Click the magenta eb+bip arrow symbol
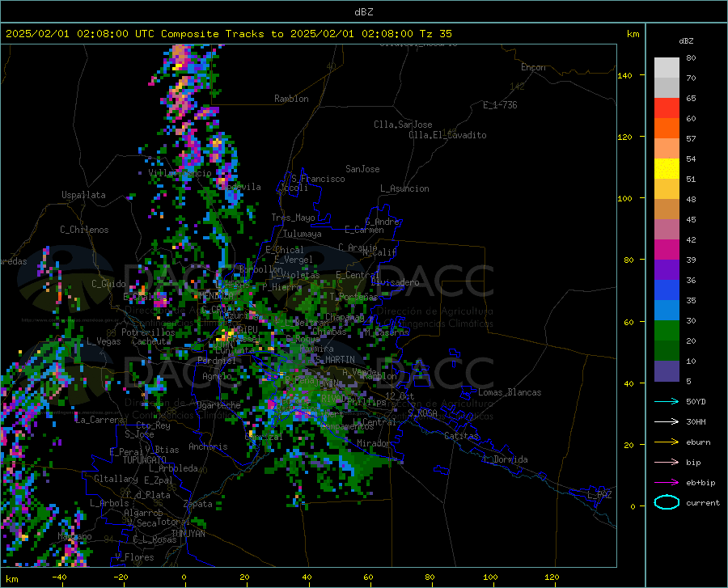728x588 pixels. pos(667,483)
